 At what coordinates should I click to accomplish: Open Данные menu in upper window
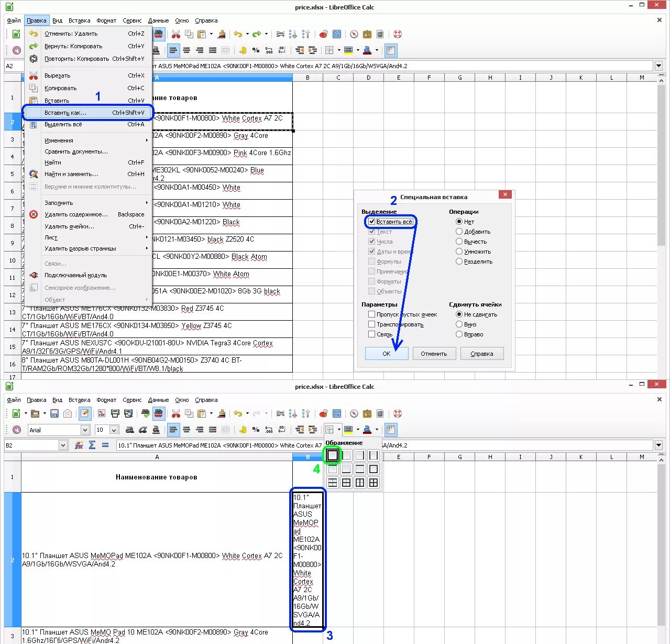tap(158, 20)
